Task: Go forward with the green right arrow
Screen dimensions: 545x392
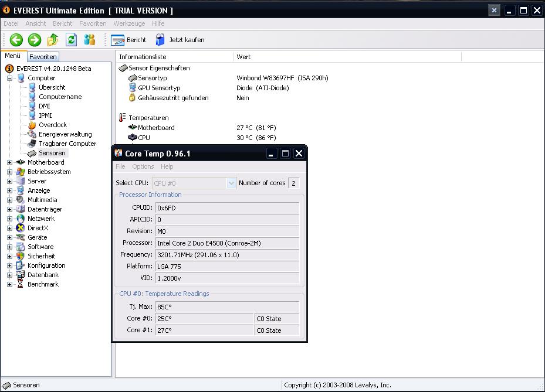Action: (35, 40)
